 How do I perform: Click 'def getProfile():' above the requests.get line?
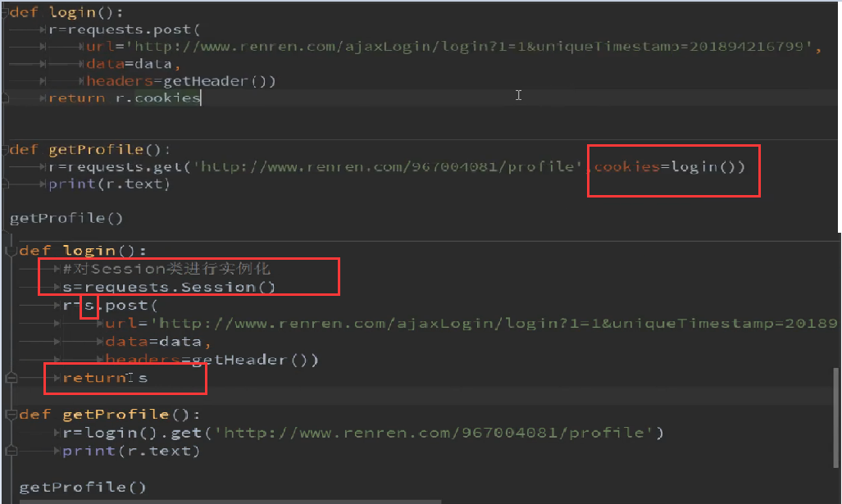coord(90,150)
